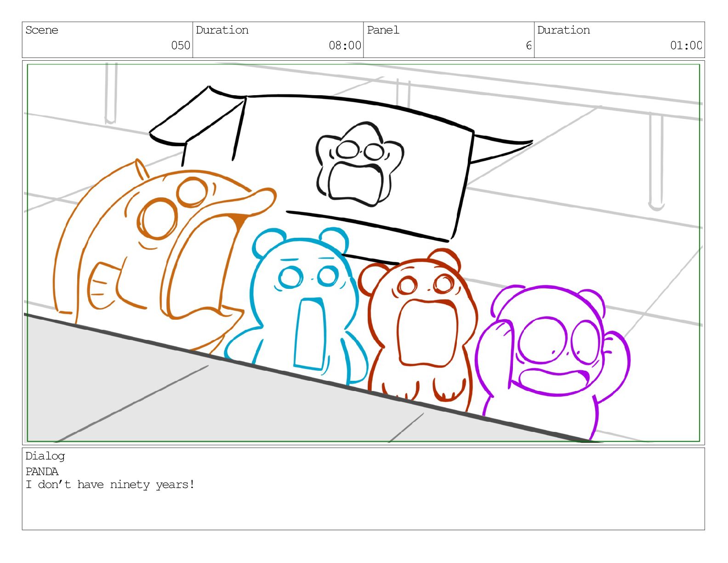Click the line "I don't have ninety years!"
The image size is (728, 563).
pyautogui.click(x=110, y=484)
